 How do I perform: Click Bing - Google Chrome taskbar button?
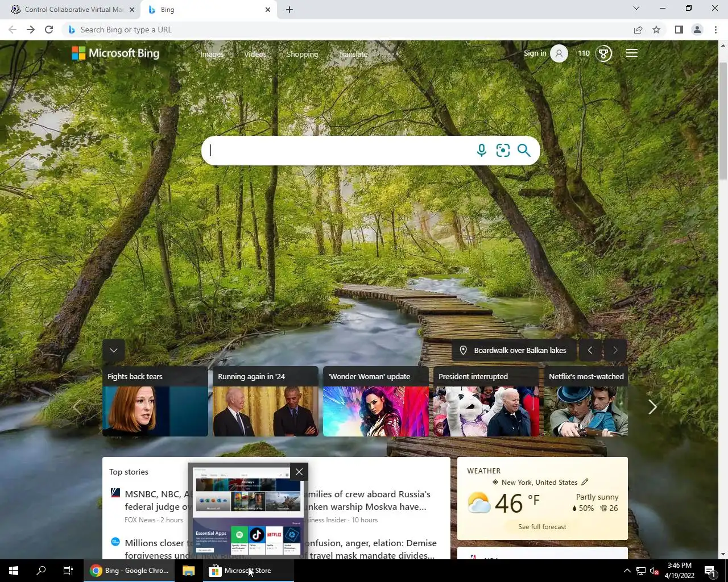point(130,571)
